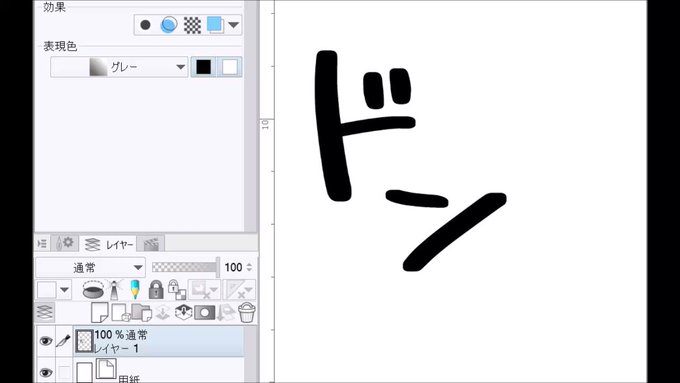
Task: Expand the effects options arrow
Action: pos(234,25)
